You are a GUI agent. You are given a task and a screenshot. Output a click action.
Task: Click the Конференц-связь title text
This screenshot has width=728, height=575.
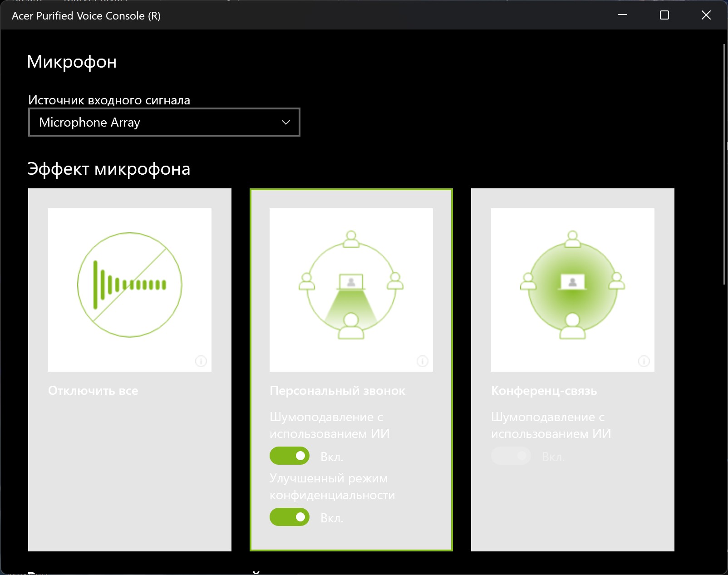(544, 391)
